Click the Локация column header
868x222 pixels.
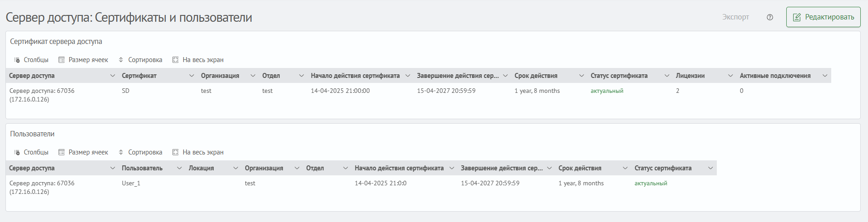coord(202,168)
